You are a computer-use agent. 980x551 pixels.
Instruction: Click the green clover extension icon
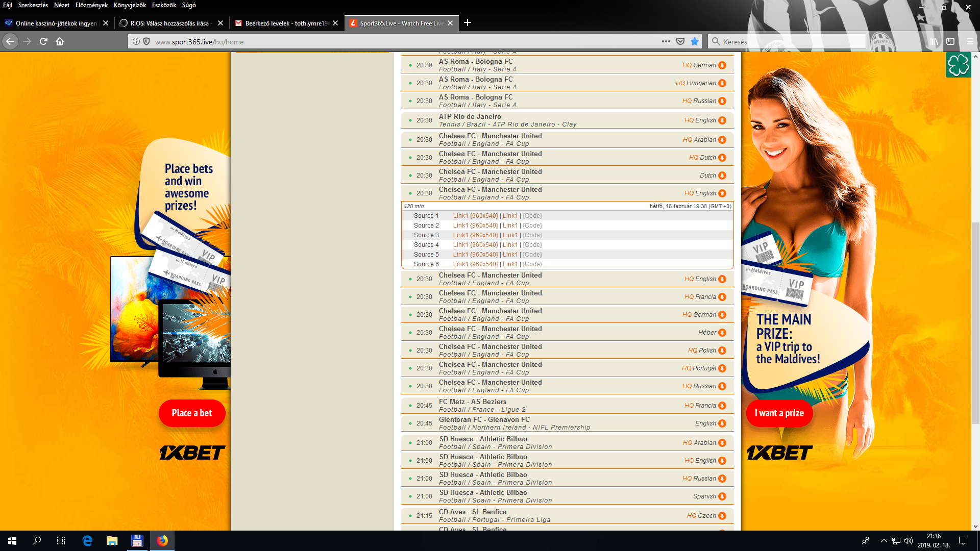(958, 65)
